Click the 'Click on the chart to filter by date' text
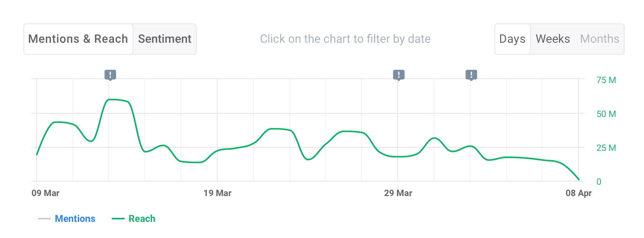644x238 pixels. tap(345, 39)
